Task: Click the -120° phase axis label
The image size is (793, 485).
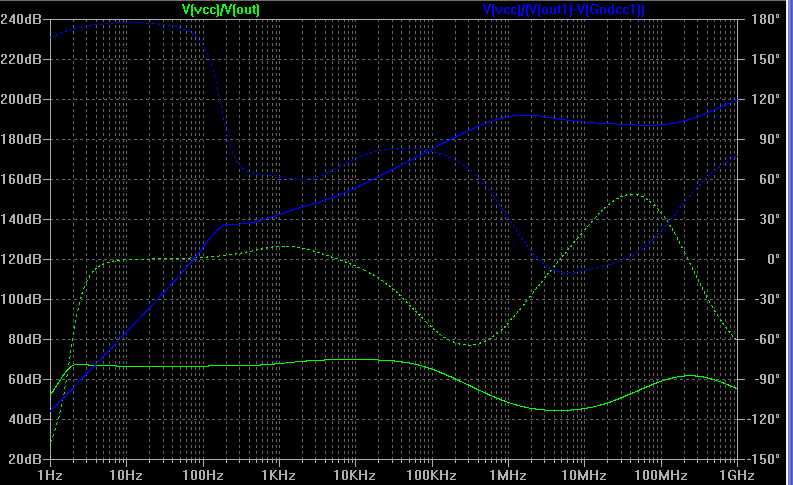Action: (763, 419)
